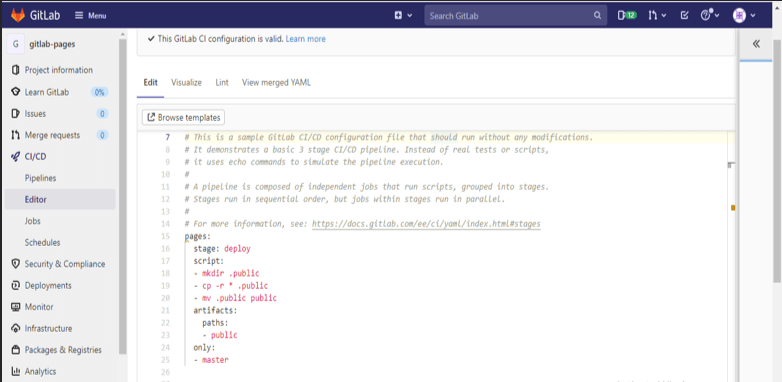This screenshot has width=782, height=382.
Task: Click line number 15 in the editor
Action: [x=166, y=236]
